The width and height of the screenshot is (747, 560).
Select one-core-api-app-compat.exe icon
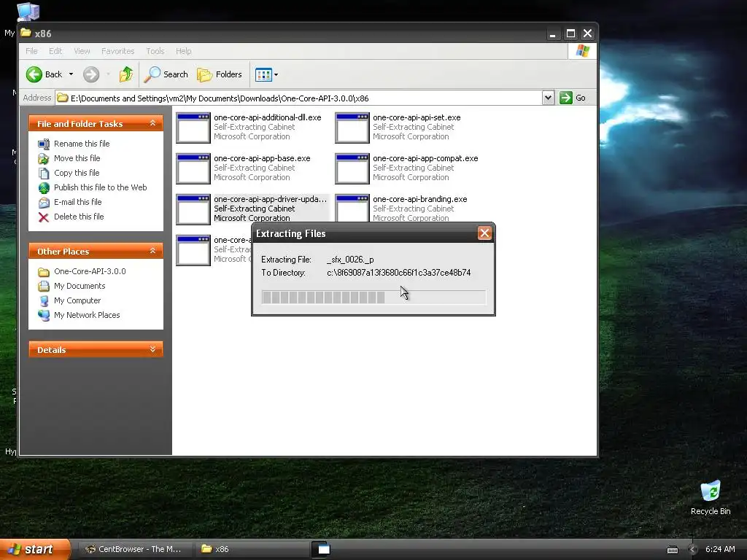352,168
